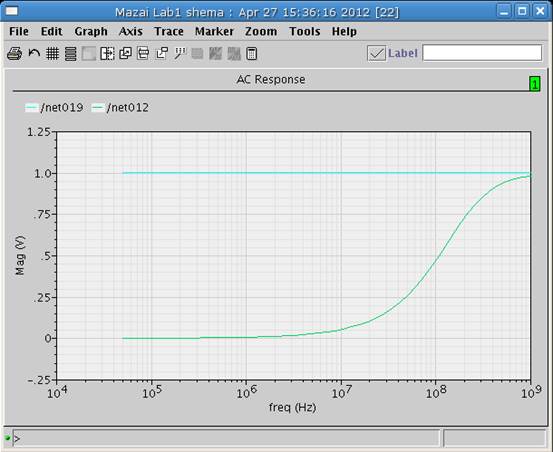The width and height of the screenshot is (553, 452).
Task: Open the Marker menu
Action: click(214, 31)
